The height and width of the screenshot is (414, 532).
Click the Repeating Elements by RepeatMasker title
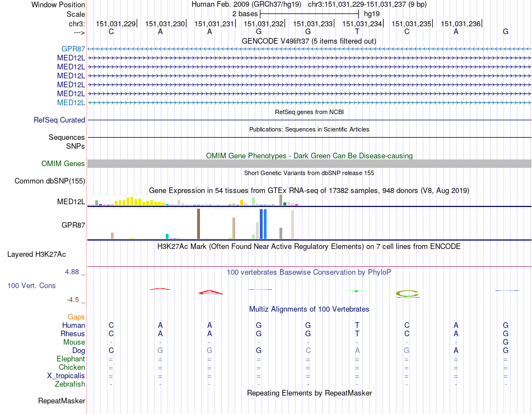click(x=309, y=393)
